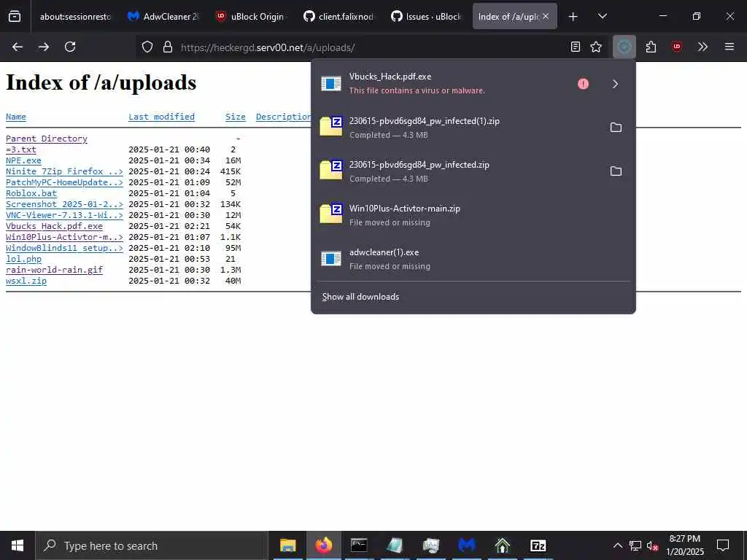Open tracking protection shield icon
This screenshot has height=560, width=747.
pyautogui.click(x=147, y=47)
